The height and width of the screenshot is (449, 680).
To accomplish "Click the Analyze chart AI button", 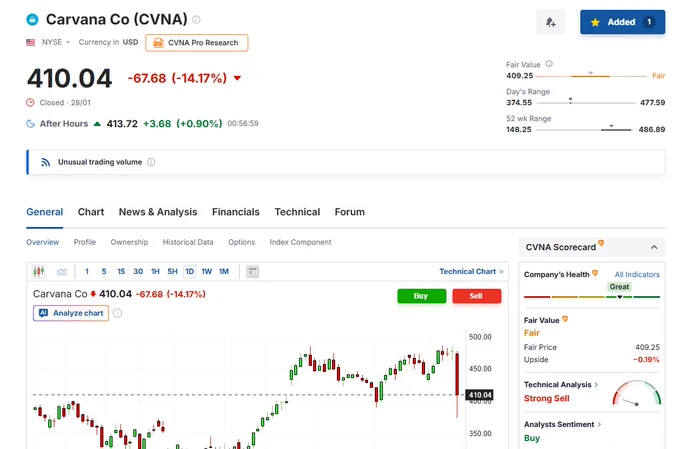I will (x=71, y=313).
